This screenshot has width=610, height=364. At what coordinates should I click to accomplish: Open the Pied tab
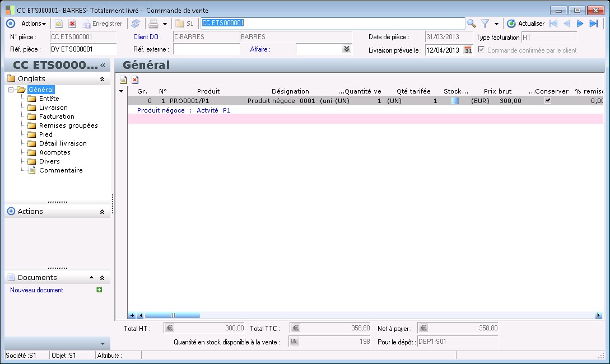coord(45,134)
